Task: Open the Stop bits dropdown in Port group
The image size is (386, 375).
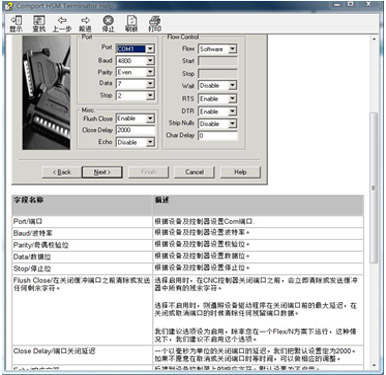Action: 150,96
